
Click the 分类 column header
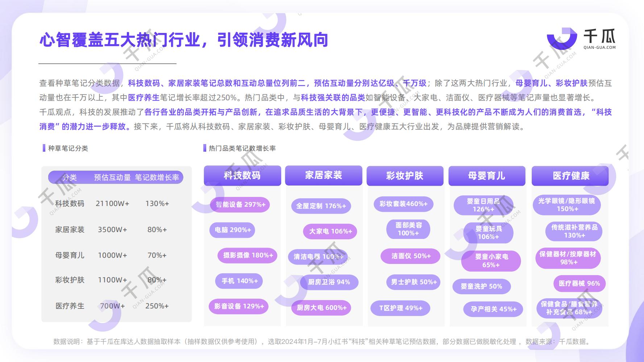pos(69,177)
